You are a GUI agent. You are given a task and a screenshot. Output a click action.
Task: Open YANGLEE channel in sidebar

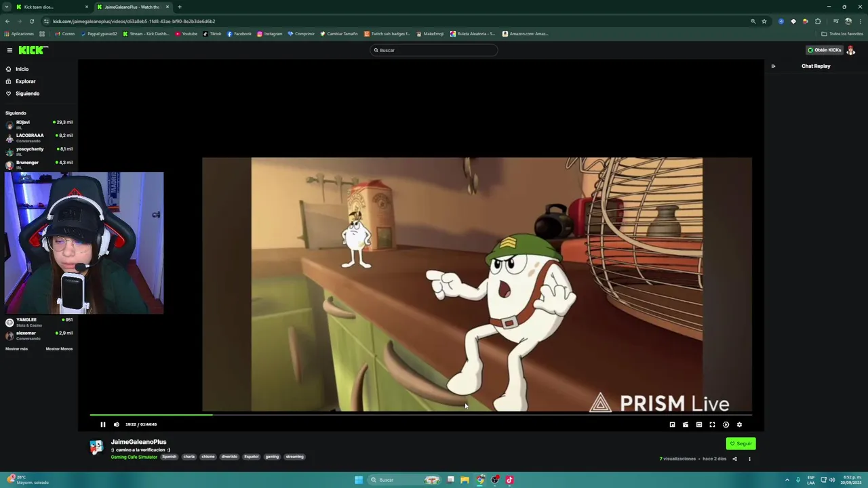point(39,322)
